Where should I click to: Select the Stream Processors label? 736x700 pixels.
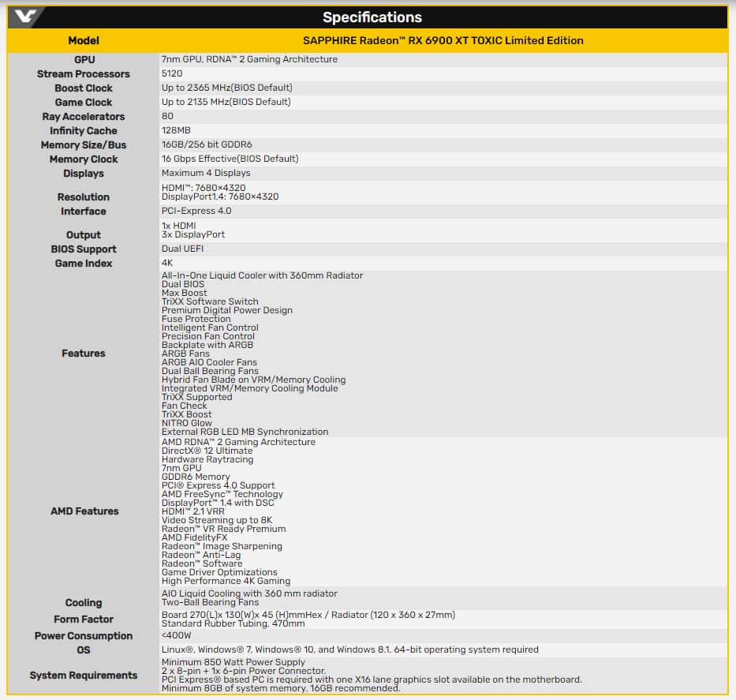(84, 74)
